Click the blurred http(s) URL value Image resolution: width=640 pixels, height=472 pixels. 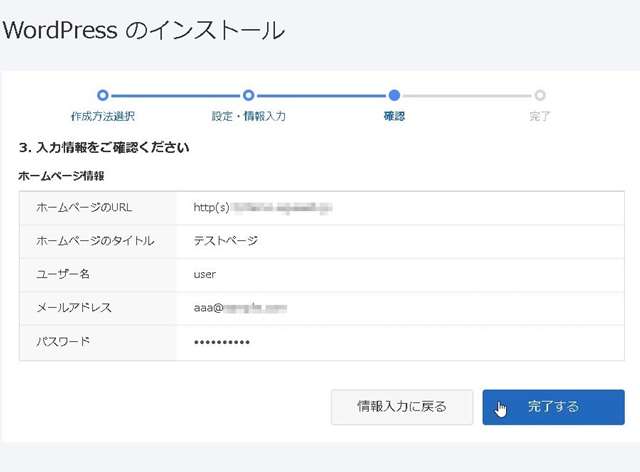[262, 208]
